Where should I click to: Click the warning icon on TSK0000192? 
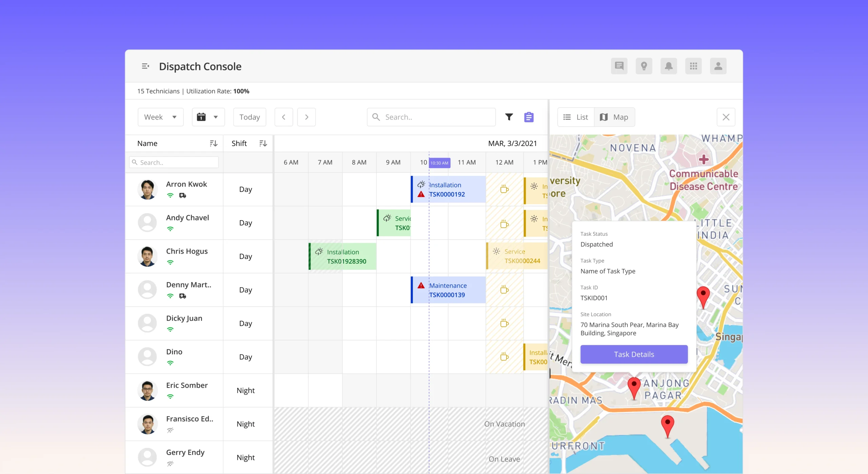(x=421, y=194)
